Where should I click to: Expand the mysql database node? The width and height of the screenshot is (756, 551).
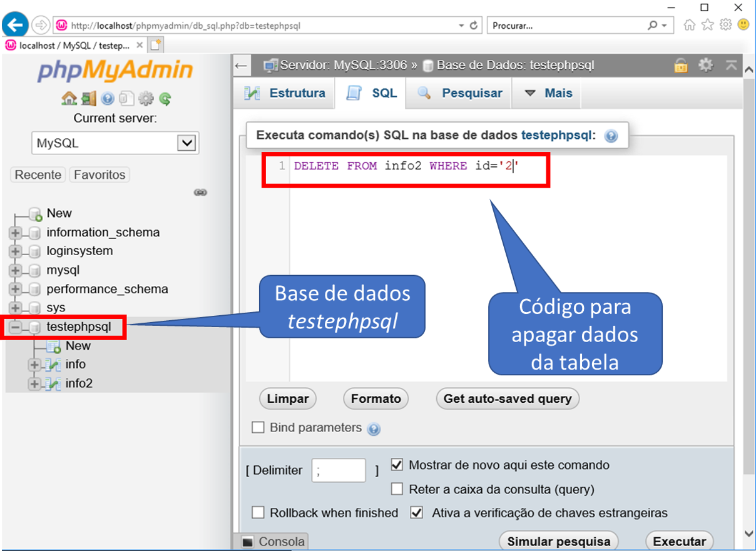[16, 271]
